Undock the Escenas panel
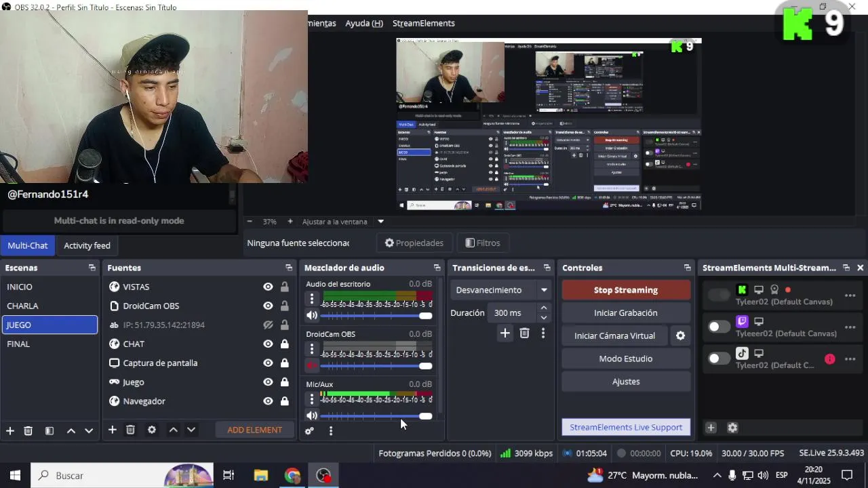The height and width of the screenshot is (488, 868). 92,268
